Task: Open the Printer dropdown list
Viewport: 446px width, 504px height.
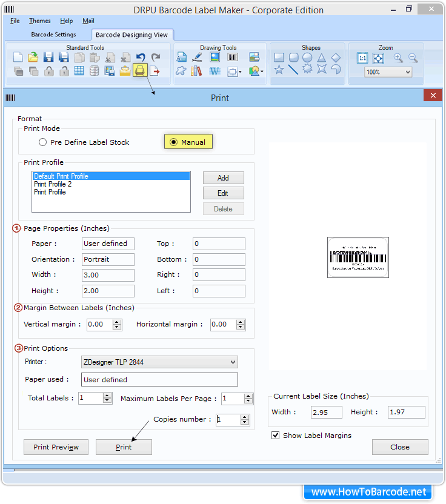Action: click(x=233, y=362)
